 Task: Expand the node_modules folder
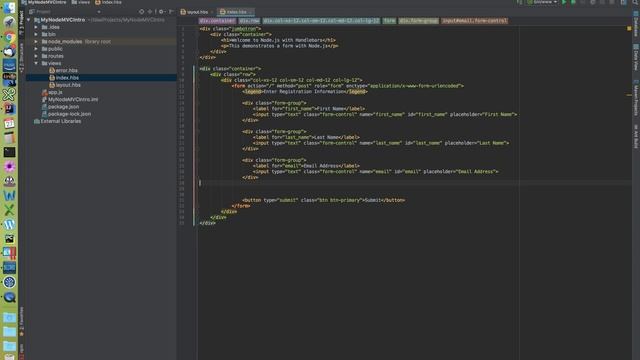click(x=36, y=42)
